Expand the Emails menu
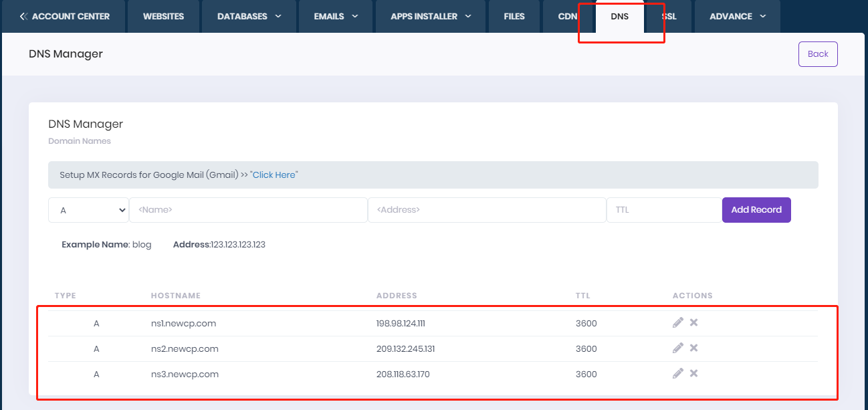The height and width of the screenshot is (410, 868). point(335,16)
